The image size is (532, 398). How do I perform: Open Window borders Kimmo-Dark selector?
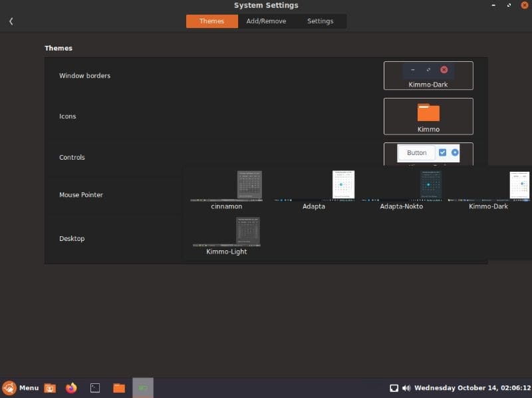point(428,75)
